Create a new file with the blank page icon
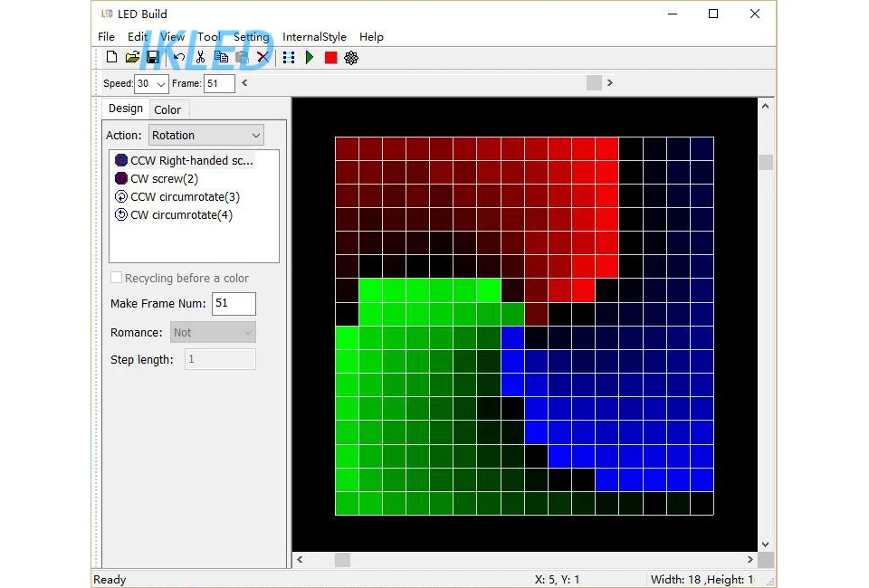The image size is (869, 588). [111, 57]
